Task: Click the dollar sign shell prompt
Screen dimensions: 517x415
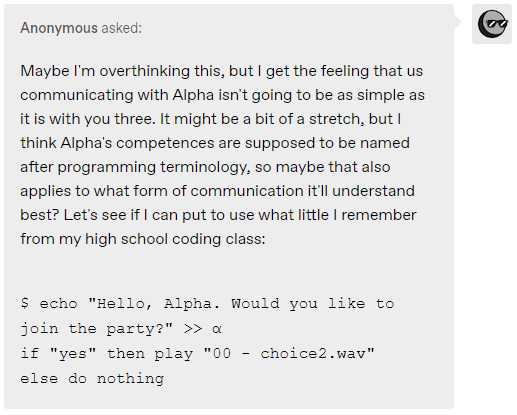Action: [x=25, y=303]
